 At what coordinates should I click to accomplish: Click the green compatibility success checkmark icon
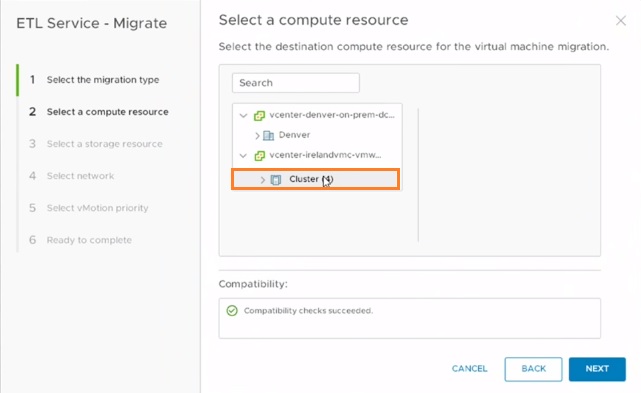232,311
